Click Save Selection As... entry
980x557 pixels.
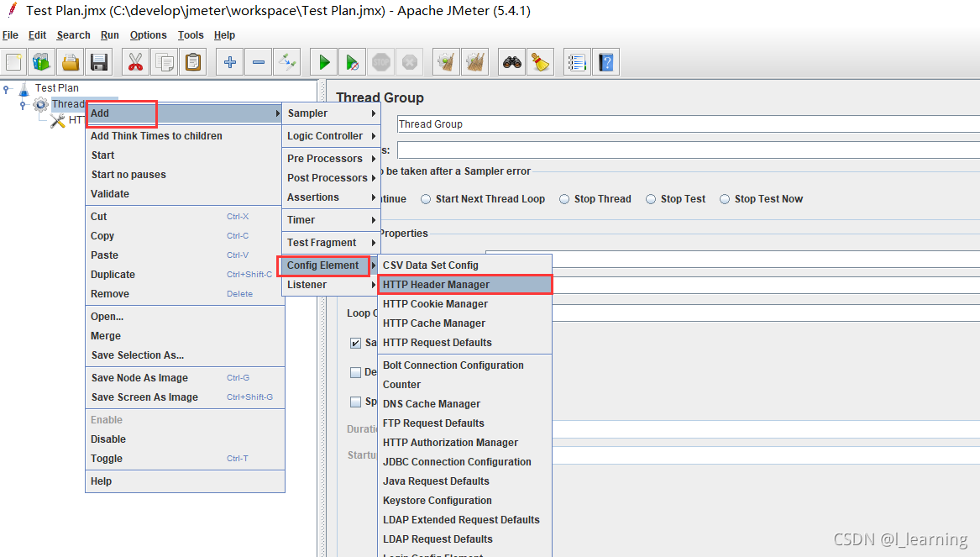tap(185, 355)
